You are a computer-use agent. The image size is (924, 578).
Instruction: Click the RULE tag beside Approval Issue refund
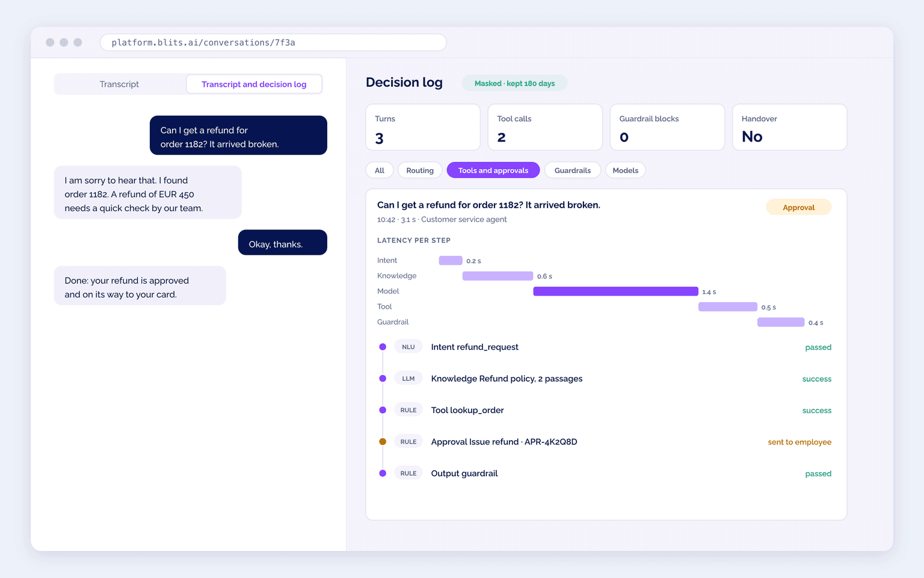pos(408,442)
